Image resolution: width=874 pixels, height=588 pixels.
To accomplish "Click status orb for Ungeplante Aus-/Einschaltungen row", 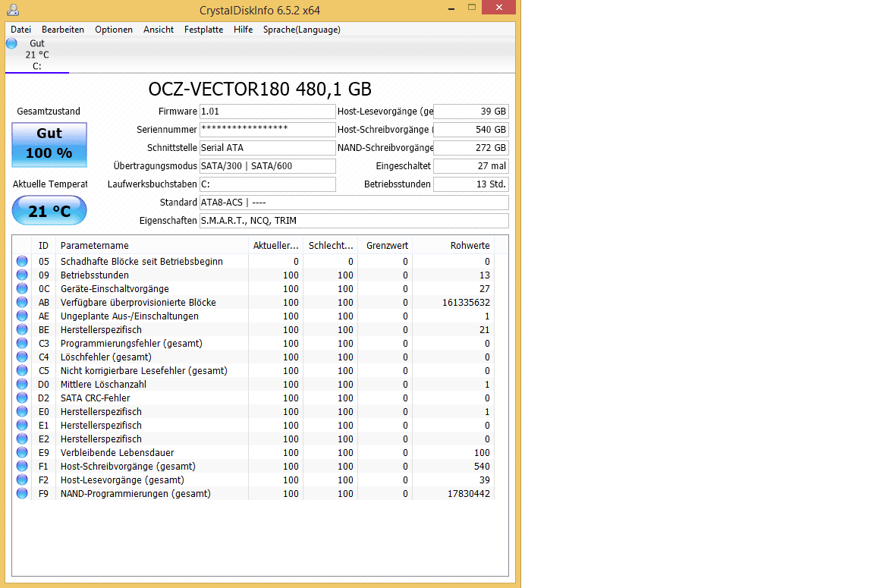I will pos(22,316).
